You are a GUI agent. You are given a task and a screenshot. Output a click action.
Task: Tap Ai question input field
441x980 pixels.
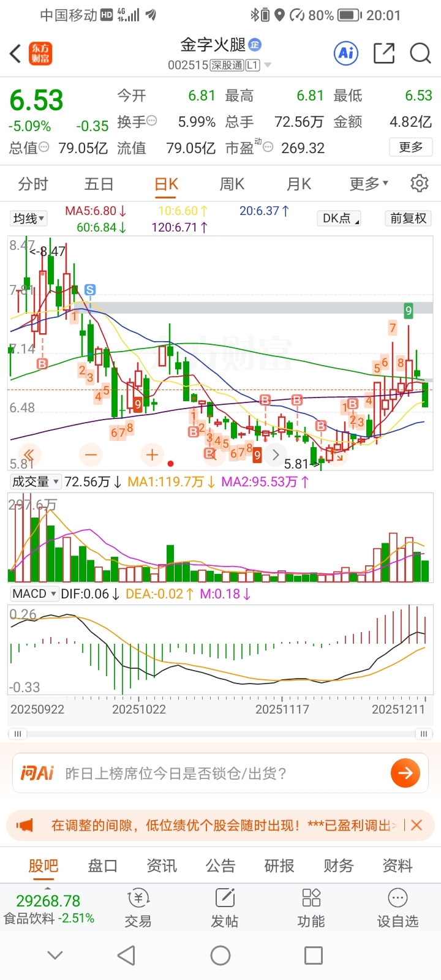[x=221, y=773]
